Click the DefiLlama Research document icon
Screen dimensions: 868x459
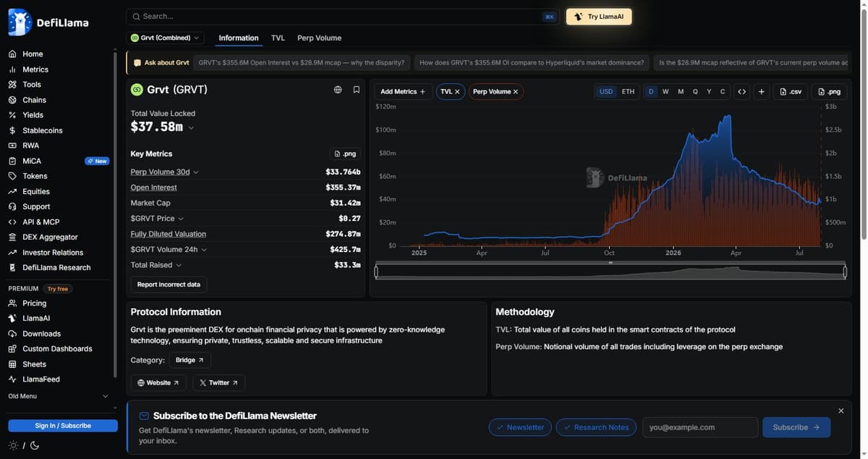12,268
